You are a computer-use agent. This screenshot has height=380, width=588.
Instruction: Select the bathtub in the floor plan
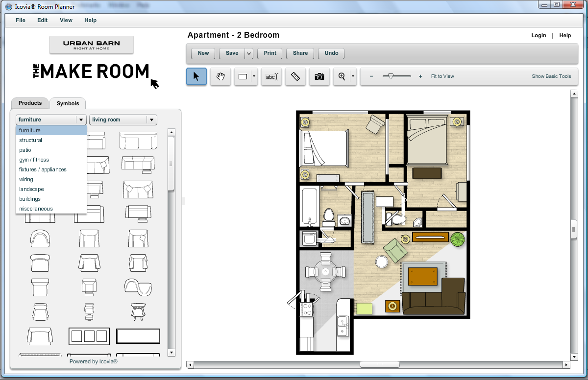[310, 207]
